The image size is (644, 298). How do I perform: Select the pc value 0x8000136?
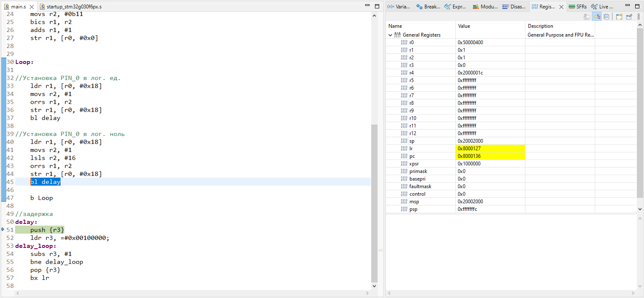[x=469, y=156]
